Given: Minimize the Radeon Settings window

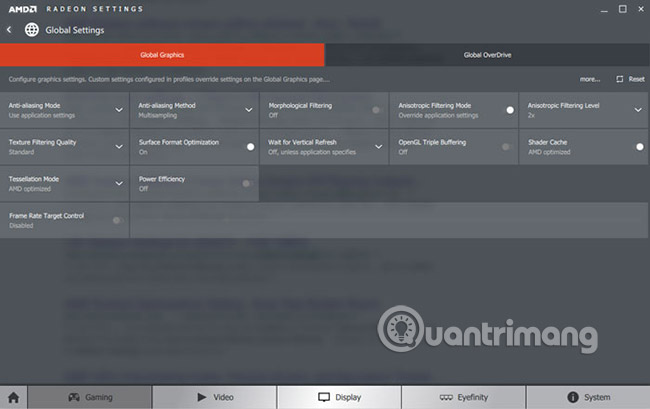Looking at the screenshot, I should [604, 9].
